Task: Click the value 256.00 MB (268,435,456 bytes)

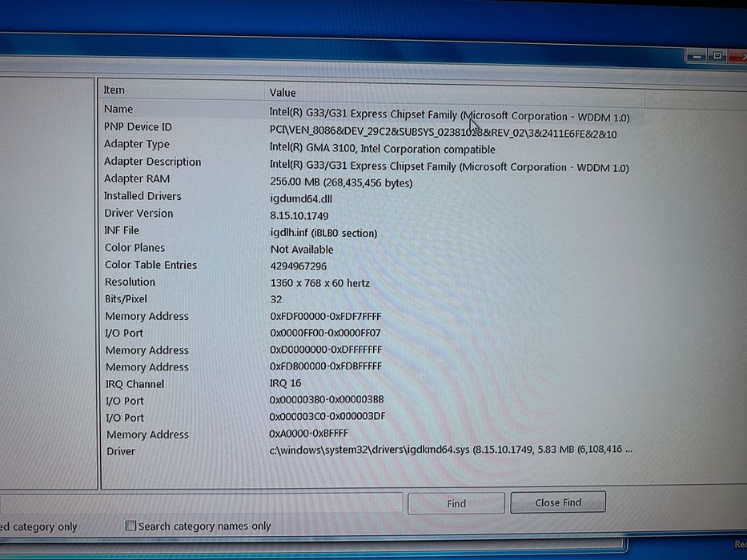Action: [341, 182]
